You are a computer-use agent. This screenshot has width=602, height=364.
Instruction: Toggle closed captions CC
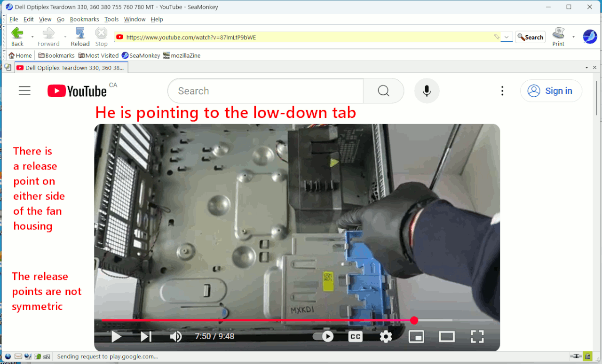tap(355, 336)
